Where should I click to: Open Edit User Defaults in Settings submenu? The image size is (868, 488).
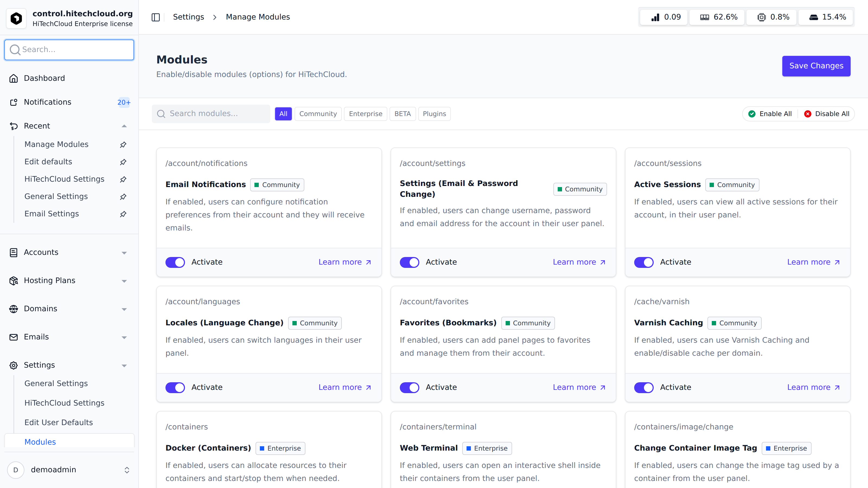(59, 423)
